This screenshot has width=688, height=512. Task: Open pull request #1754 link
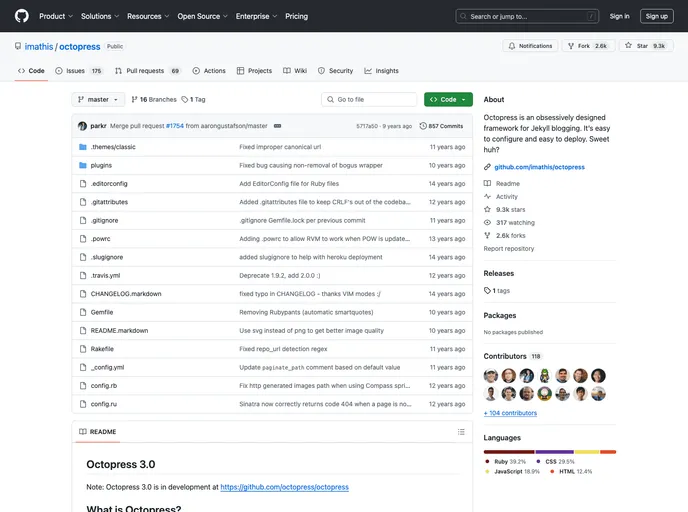[175, 126]
